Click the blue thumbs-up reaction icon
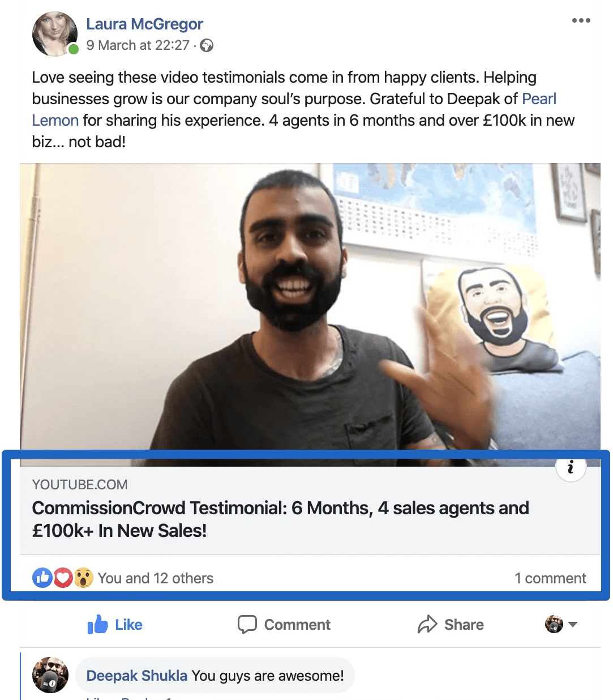Screen dimensions: 613x700 point(42,578)
